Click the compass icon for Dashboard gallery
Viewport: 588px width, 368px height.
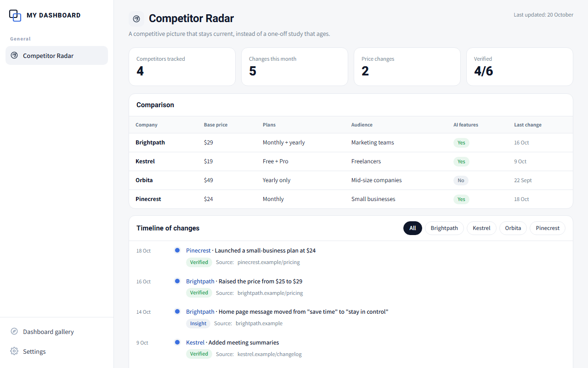click(14, 332)
